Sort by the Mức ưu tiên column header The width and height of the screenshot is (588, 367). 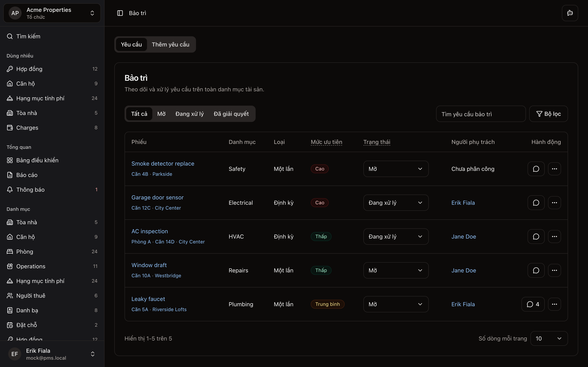(x=326, y=142)
